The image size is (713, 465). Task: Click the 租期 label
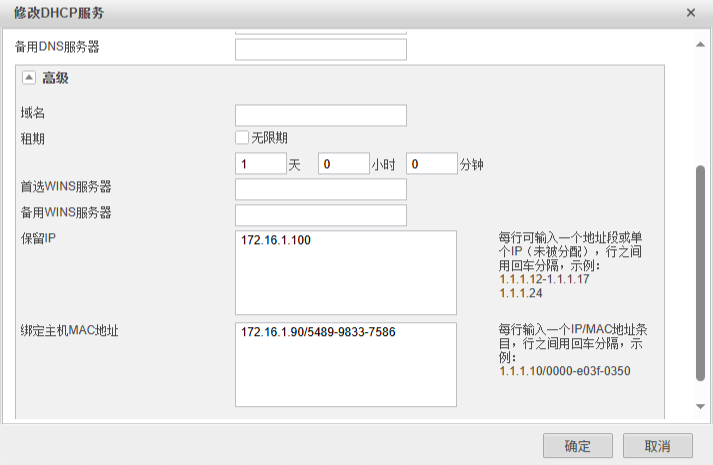(32, 139)
